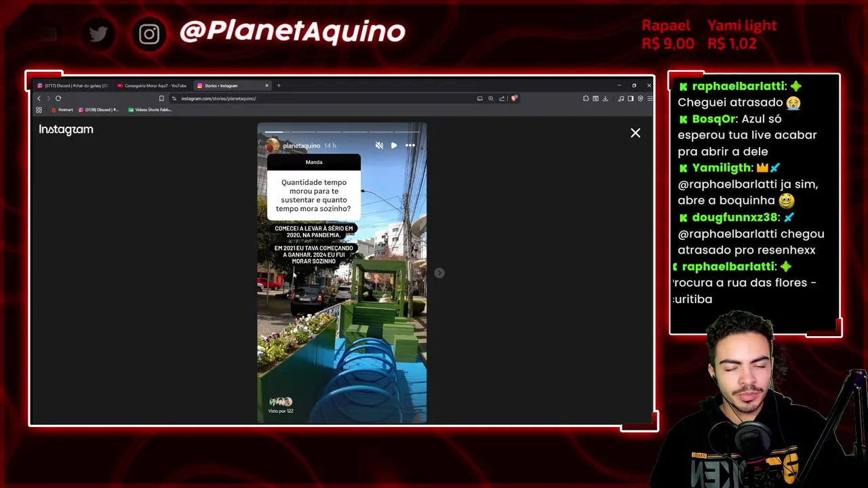
Task: Click the story progress bar at the top
Action: pos(342,131)
